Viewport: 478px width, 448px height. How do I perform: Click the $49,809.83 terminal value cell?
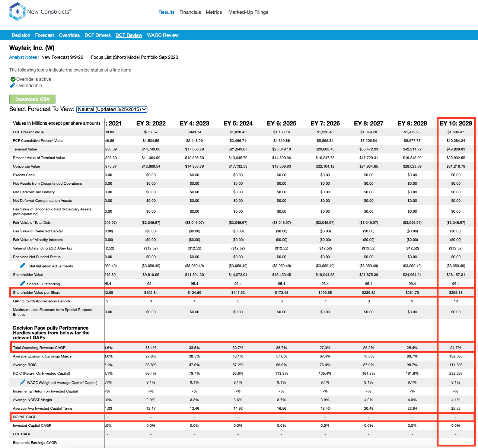[456, 149]
